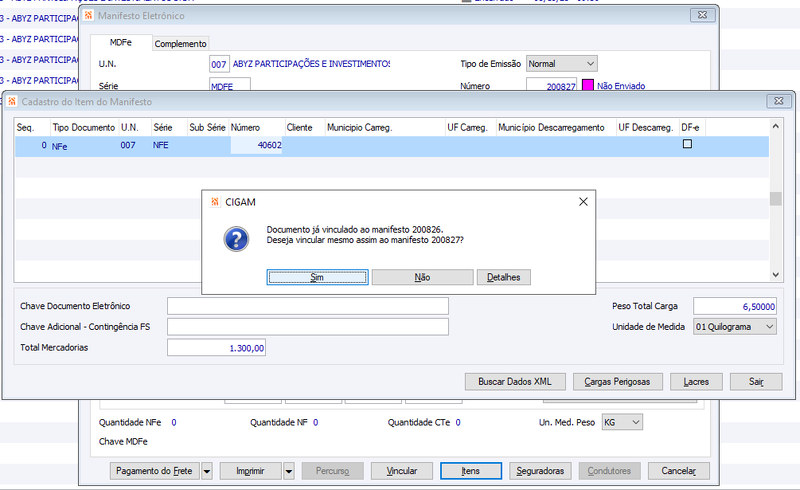Select the Número cell 40602
The width and height of the screenshot is (800, 490).
coord(257,145)
